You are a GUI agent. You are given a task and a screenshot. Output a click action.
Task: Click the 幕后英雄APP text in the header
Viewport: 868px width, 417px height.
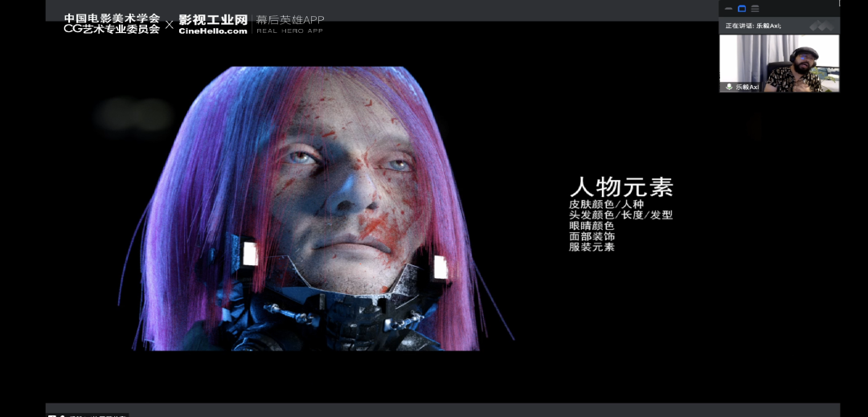[290, 20]
